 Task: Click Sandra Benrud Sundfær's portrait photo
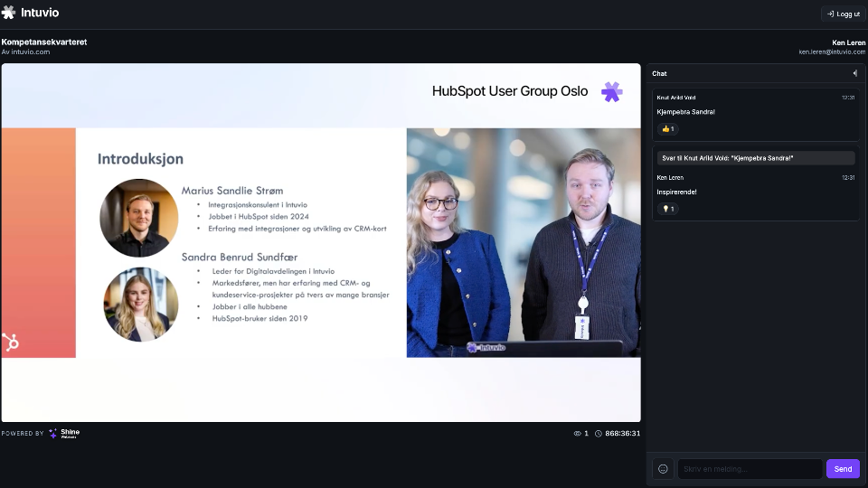(141, 305)
